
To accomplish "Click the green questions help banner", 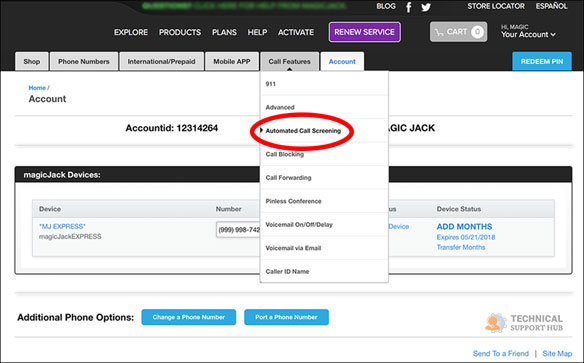I will pos(244,6).
